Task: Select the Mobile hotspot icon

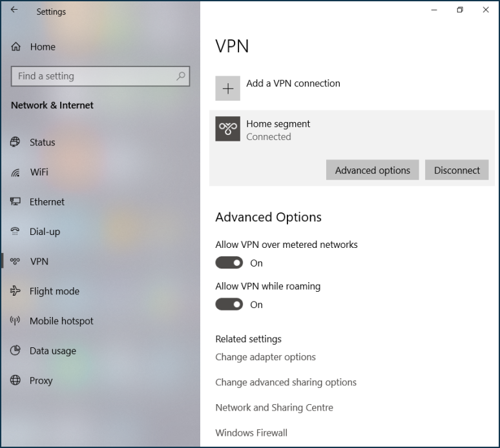Action: pos(16,321)
